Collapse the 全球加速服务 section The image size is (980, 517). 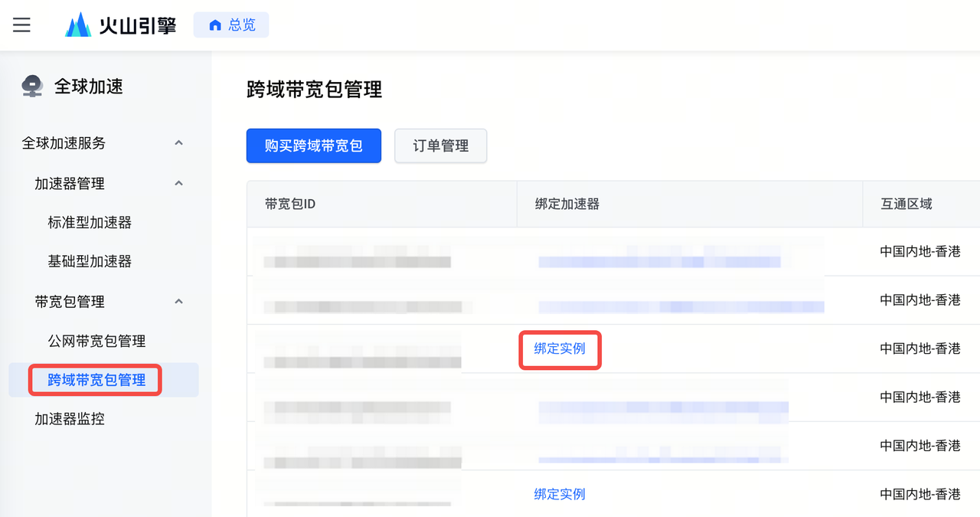click(178, 143)
